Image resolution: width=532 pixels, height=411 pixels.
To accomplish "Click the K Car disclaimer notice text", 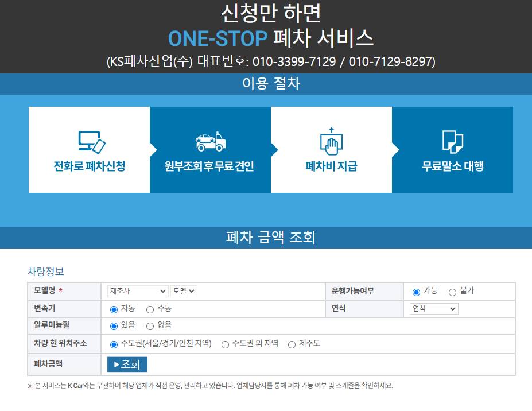I will click(211, 386).
